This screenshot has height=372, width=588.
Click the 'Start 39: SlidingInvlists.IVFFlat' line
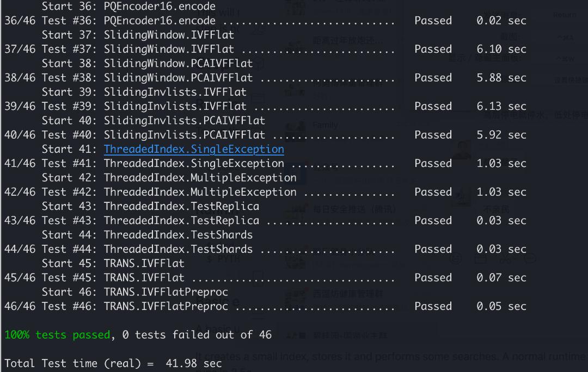tap(144, 92)
